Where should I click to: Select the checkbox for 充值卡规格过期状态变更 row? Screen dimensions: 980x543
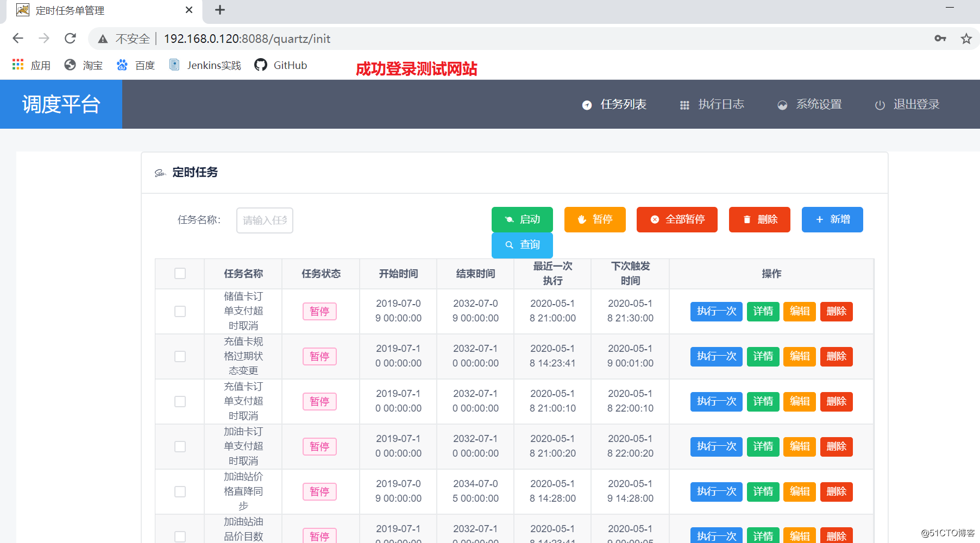point(180,356)
